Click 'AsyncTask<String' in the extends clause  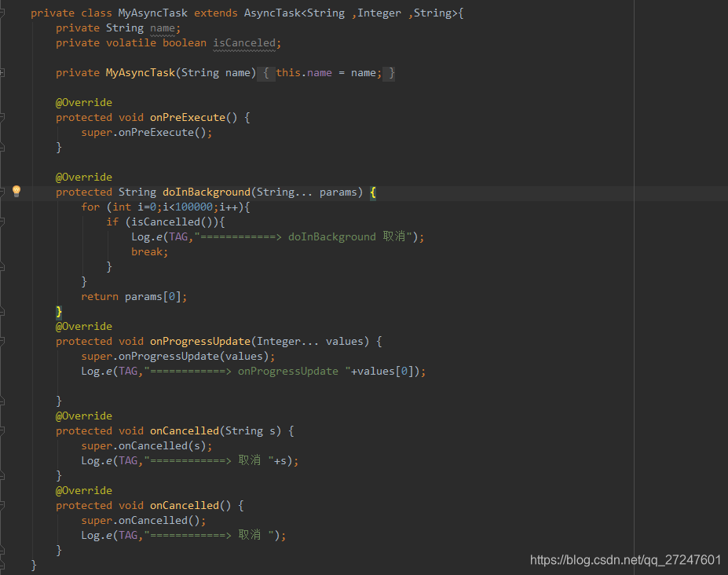294,13
